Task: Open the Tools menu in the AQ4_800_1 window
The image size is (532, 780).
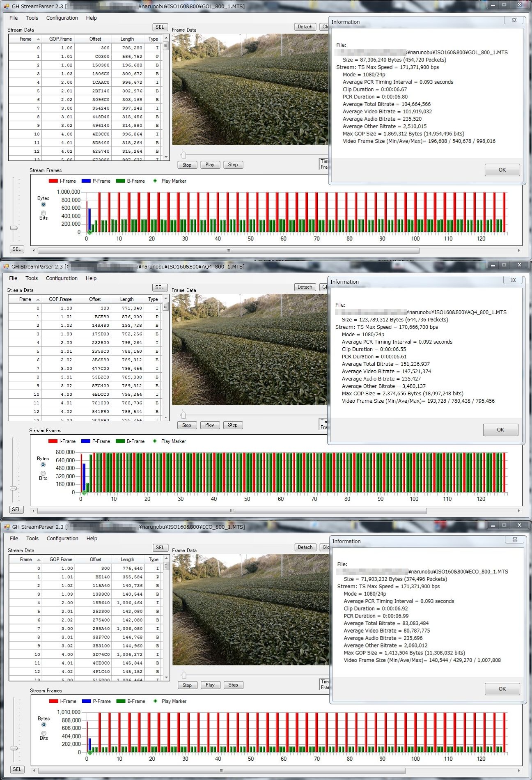Action: pos(32,278)
